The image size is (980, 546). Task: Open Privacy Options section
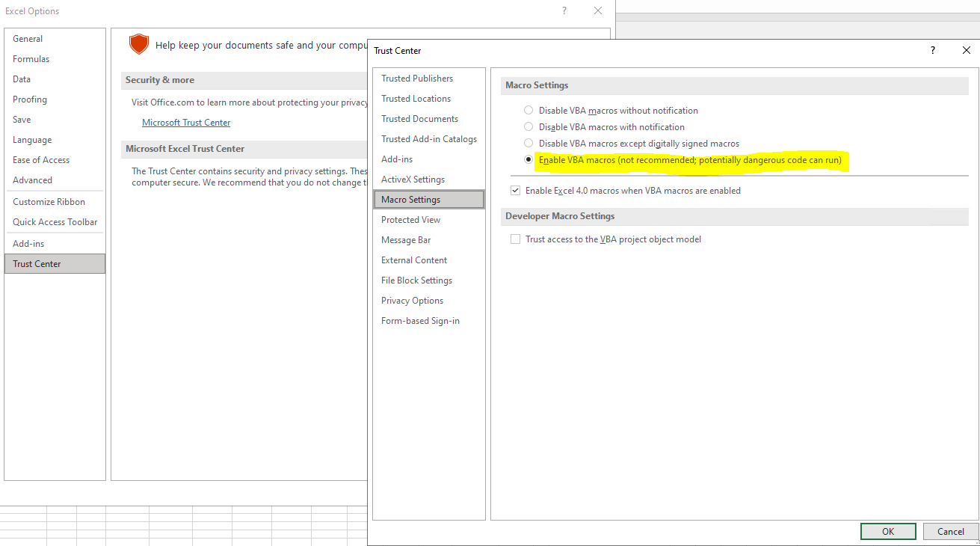(428, 301)
